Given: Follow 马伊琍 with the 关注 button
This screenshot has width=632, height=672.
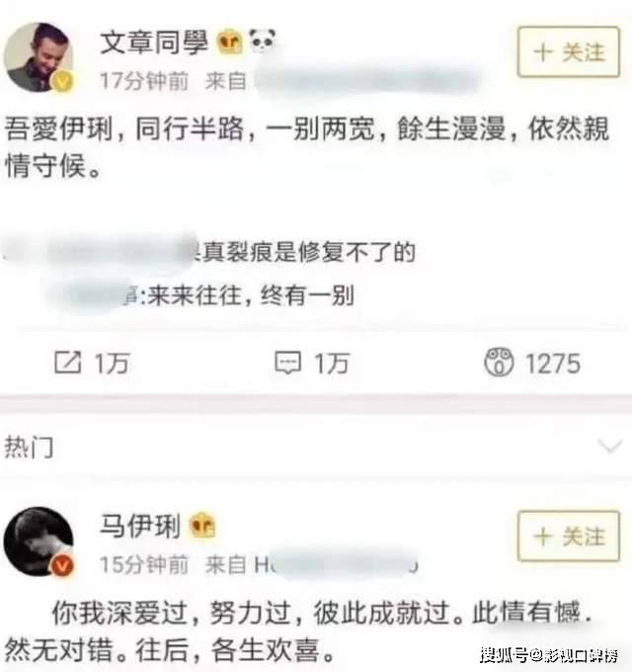Looking at the screenshot, I should click(x=569, y=537).
